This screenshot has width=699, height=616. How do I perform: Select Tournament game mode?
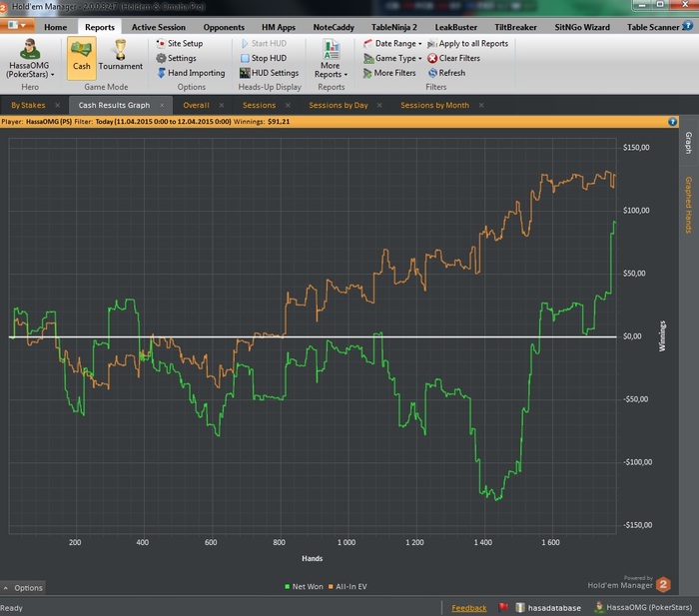(121, 56)
